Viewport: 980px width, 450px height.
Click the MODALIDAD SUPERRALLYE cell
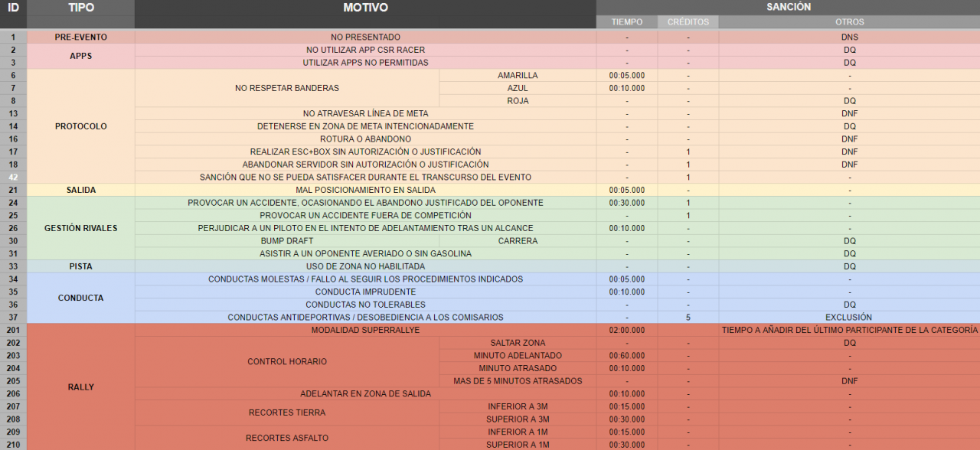coord(365,330)
